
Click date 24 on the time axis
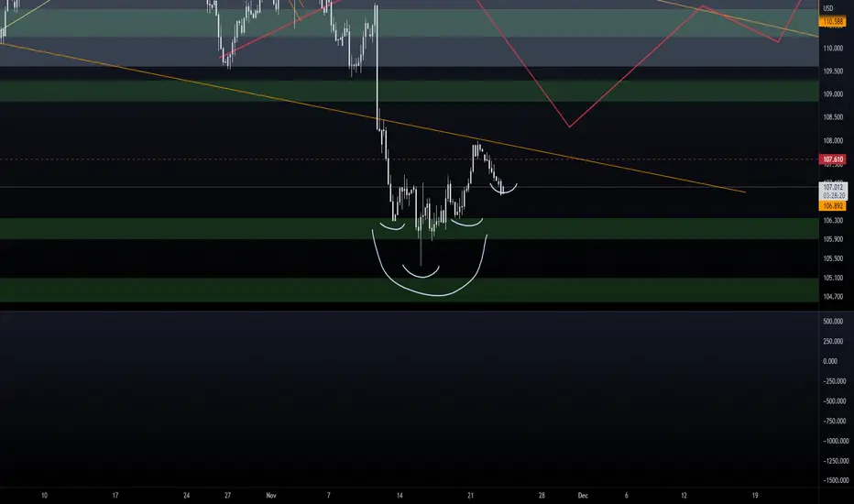pyautogui.click(x=186, y=495)
